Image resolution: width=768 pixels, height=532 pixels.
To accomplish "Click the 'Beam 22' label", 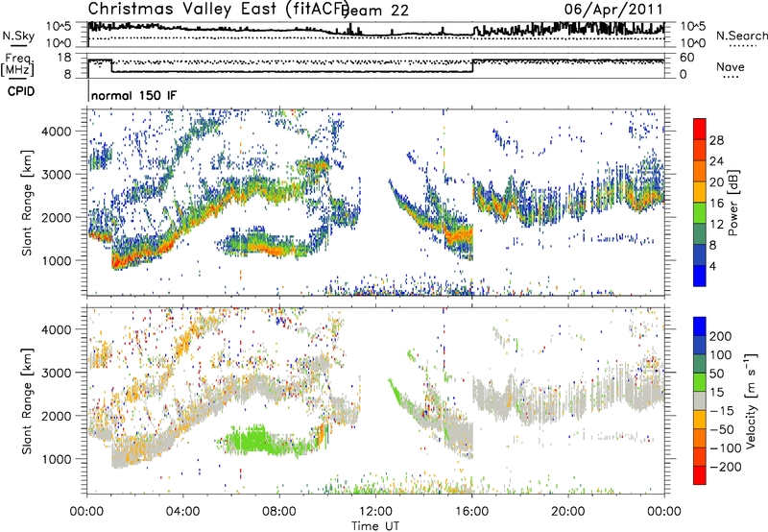I will [x=374, y=11].
